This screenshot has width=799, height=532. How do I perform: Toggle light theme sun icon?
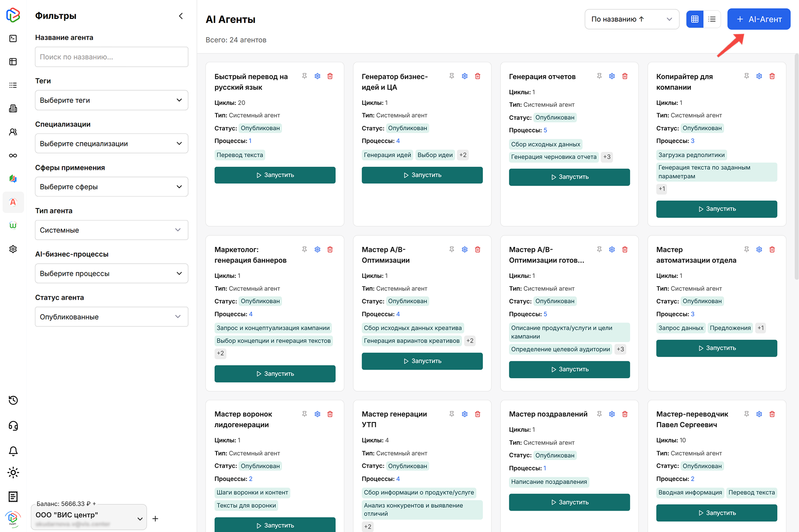pyautogui.click(x=13, y=472)
